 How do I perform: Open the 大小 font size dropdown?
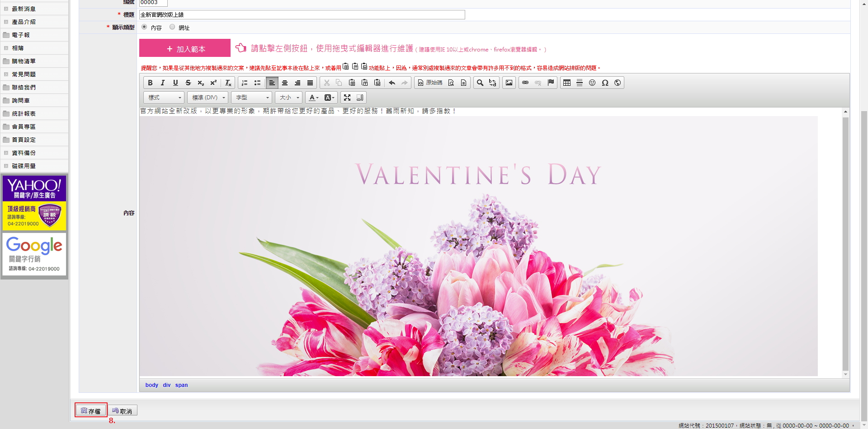(289, 98)
